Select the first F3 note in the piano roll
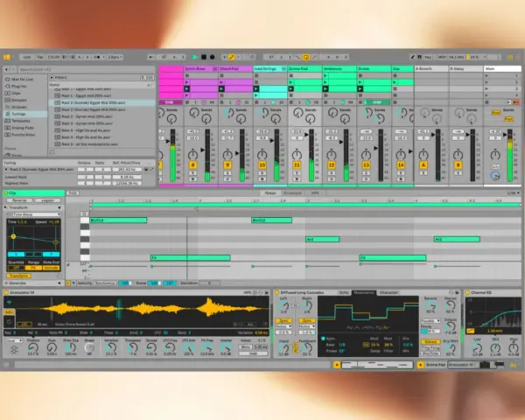This screenshot has height=420, width=525. tap(190, 258)
